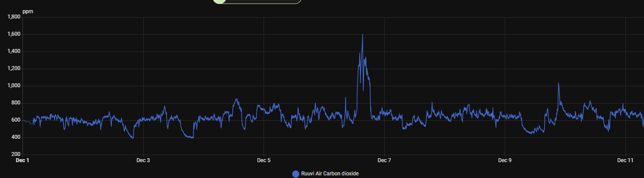
Task: Click the 600 y-axis label
Action: pos(16,120)
